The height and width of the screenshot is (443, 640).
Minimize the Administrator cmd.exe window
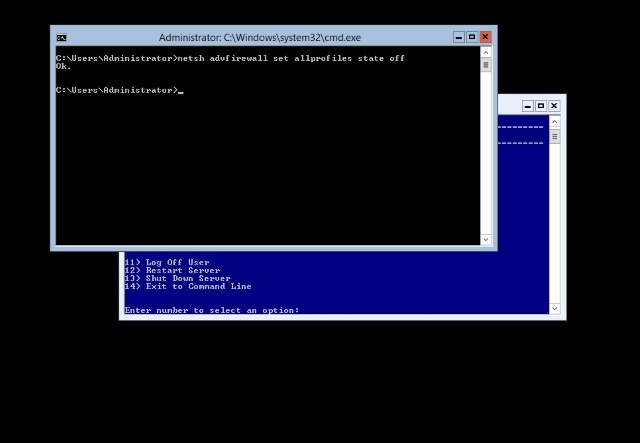point(459,37)
